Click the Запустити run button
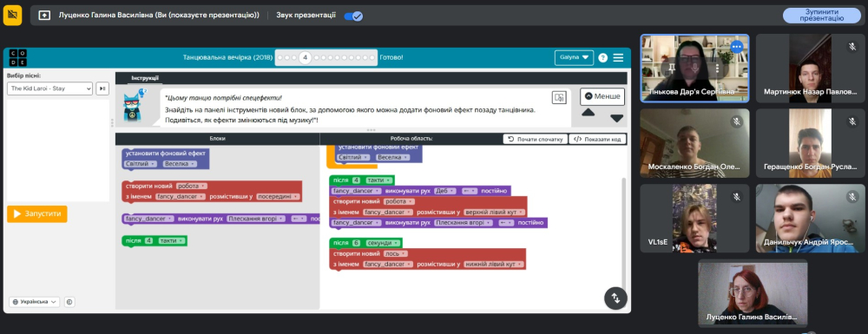The width and height of the screenshot is (868, 334). point(37,213)
